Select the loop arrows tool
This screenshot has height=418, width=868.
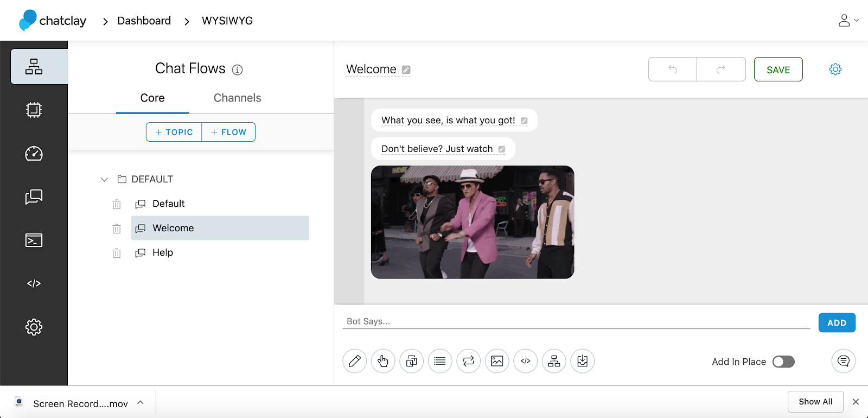(x=469, y=361)
